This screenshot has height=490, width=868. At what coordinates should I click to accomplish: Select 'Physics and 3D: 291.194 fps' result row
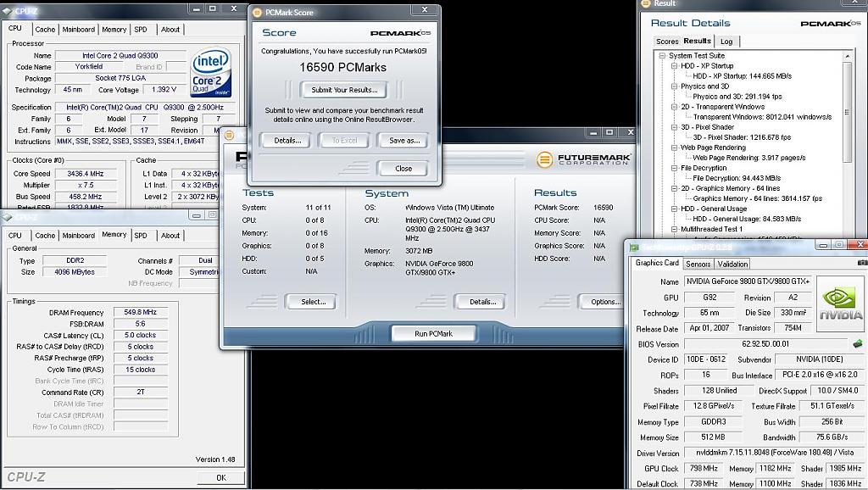tap(737, 97)
